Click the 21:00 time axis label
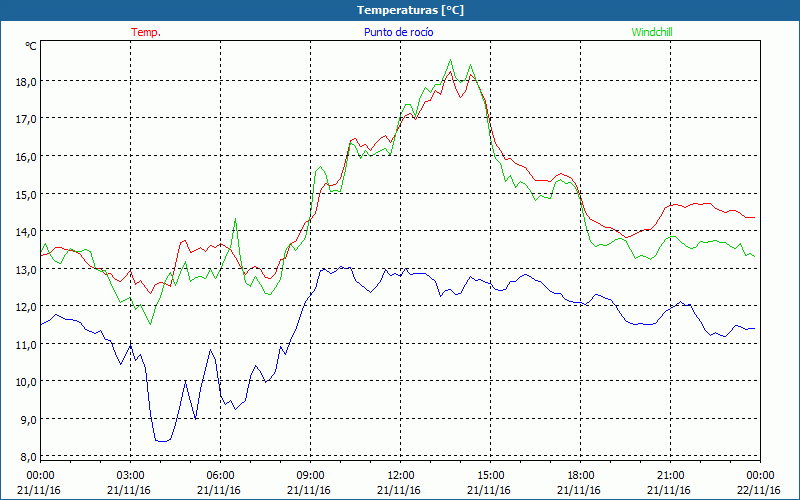The width and height of the screenshot is (800, 500). (670, 476)
